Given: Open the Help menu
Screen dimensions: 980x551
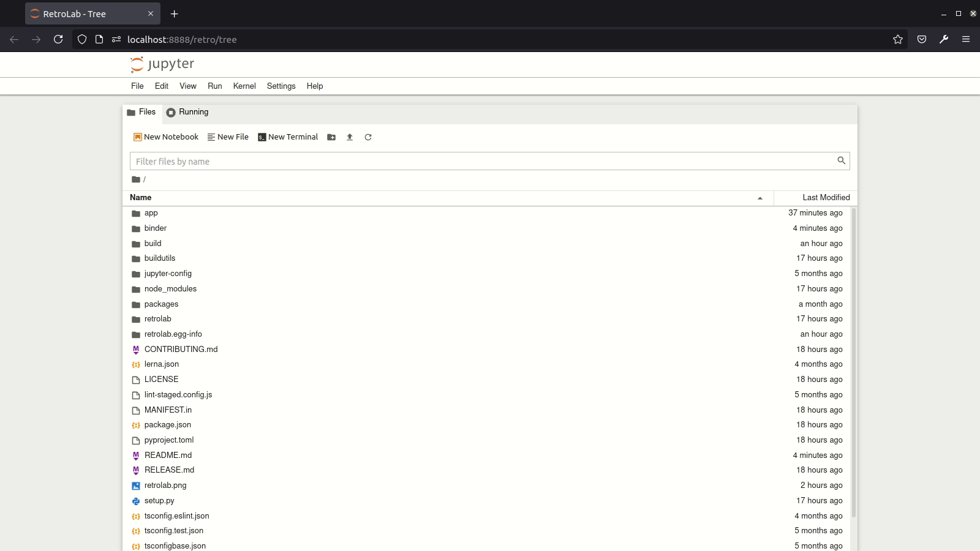Looking at the screenshot, I should [x=315, y=86].
